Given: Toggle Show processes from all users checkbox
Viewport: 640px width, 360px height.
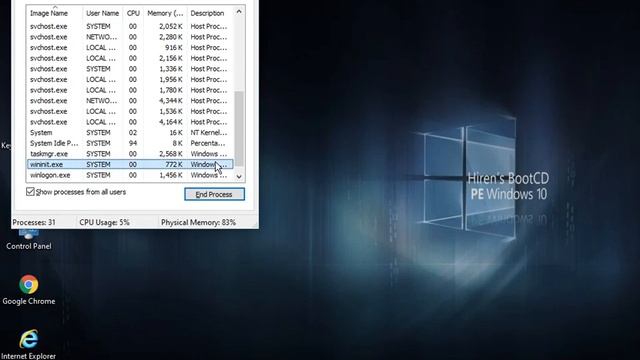Looking at the screenshot, I should tap(30, 192).
